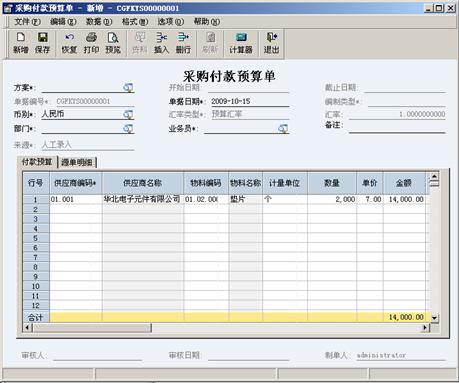The height and width of the screenshot is (383, 459).
Task: Select quantity cell 2,000
Action: [x=332, y=199]
